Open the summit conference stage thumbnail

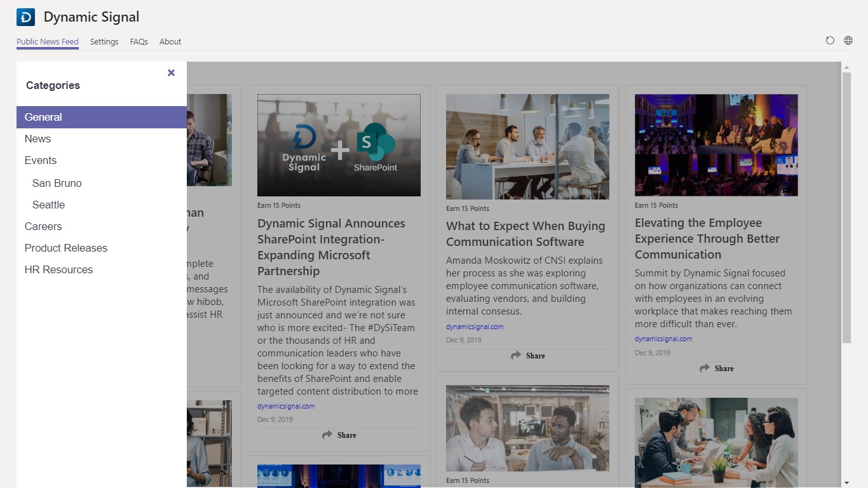716,145
